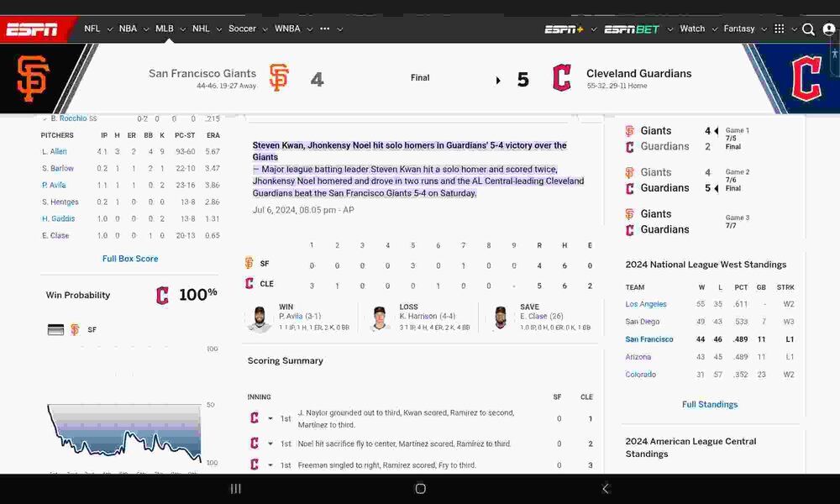Screen dimensions: 840x504
Task: Open the NFL menu item
Action: pyautogui.click(x=92, y=29)
